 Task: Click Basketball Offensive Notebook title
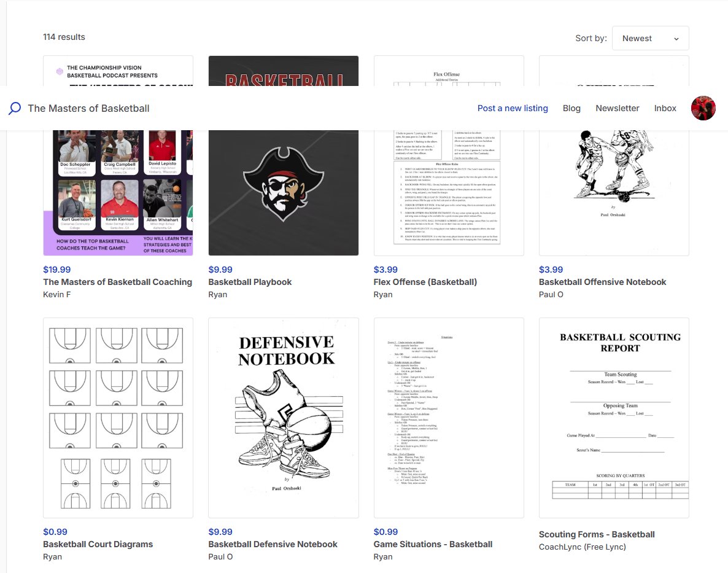[x=602, y=282]
